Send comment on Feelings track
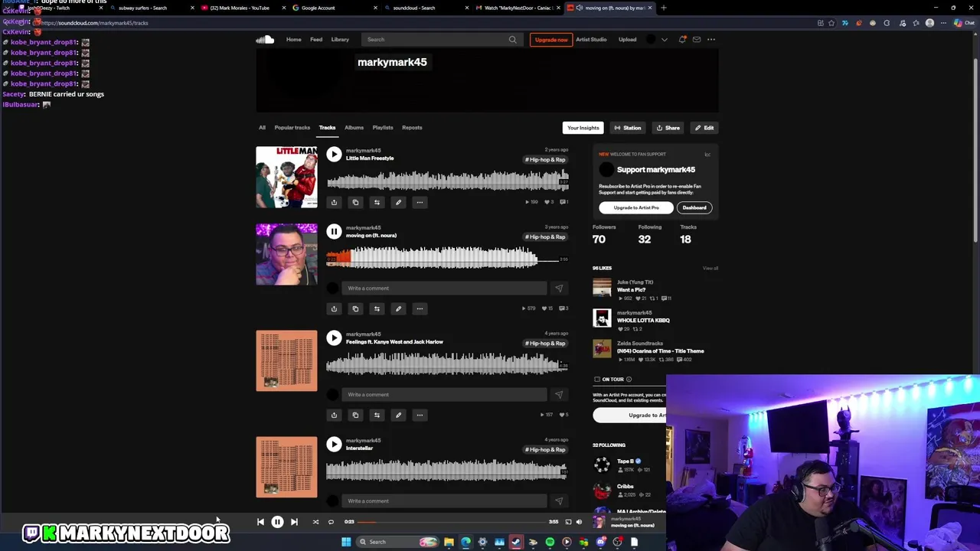Image resolution: width=980 pixels, height=551 pixels. [559, 395]
